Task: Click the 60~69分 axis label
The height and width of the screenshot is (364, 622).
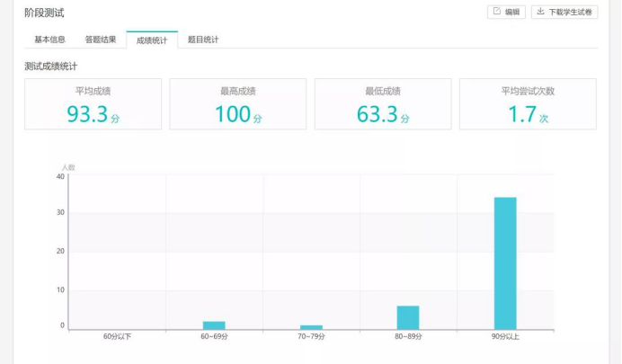Action: [214, 336]
